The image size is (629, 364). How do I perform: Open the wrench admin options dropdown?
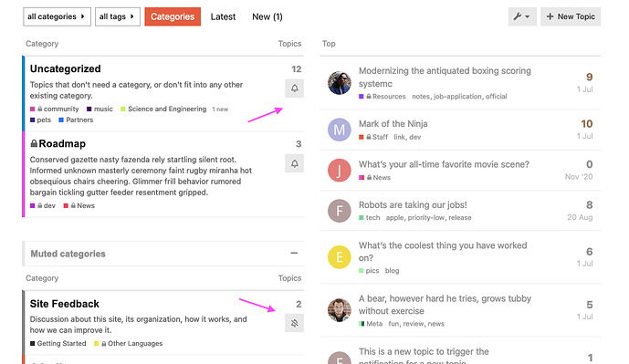tap(522, 16)
